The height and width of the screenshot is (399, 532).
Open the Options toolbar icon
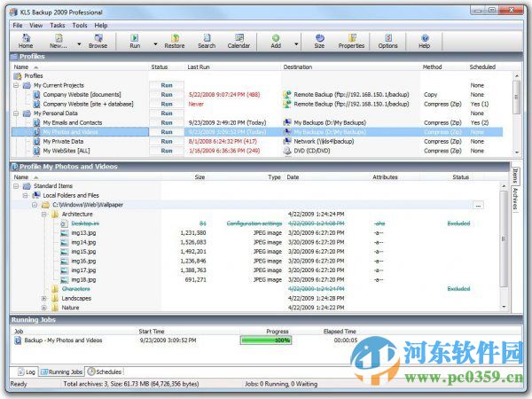pyautogui.click(x=387, y=41)
